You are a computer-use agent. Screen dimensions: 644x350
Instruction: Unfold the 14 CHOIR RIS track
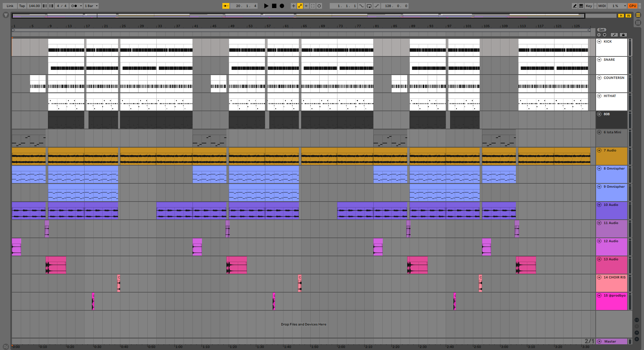click(x=599, y=277)
